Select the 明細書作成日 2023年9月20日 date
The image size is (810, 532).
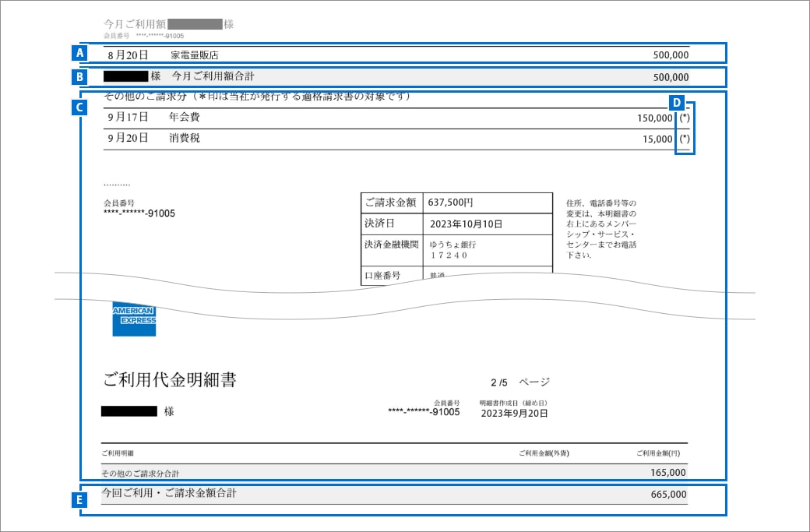coord(513,413)
